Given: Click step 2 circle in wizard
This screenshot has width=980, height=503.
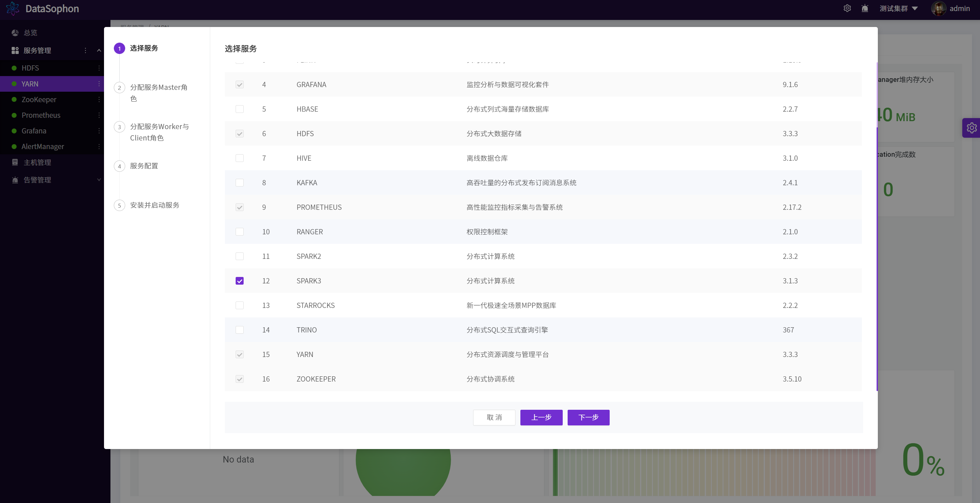Looking at the screenshot, I should [x=119, y=87].
